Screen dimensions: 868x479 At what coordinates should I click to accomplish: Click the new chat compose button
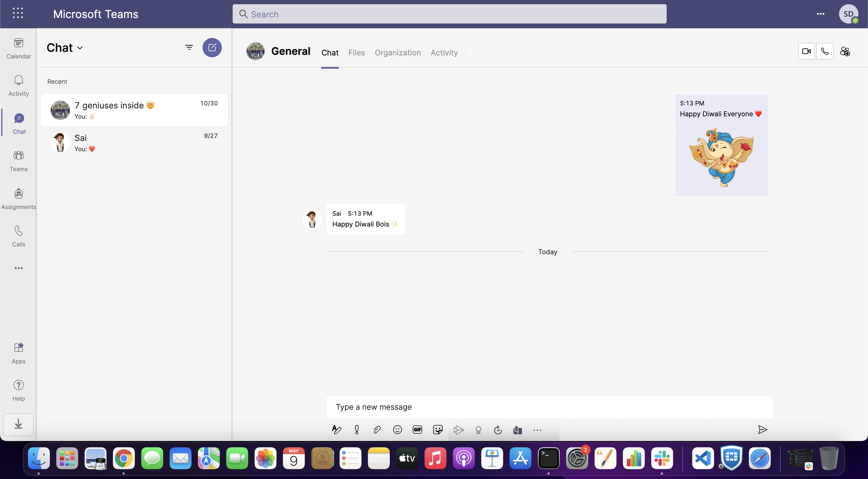(x=212, y=48)
